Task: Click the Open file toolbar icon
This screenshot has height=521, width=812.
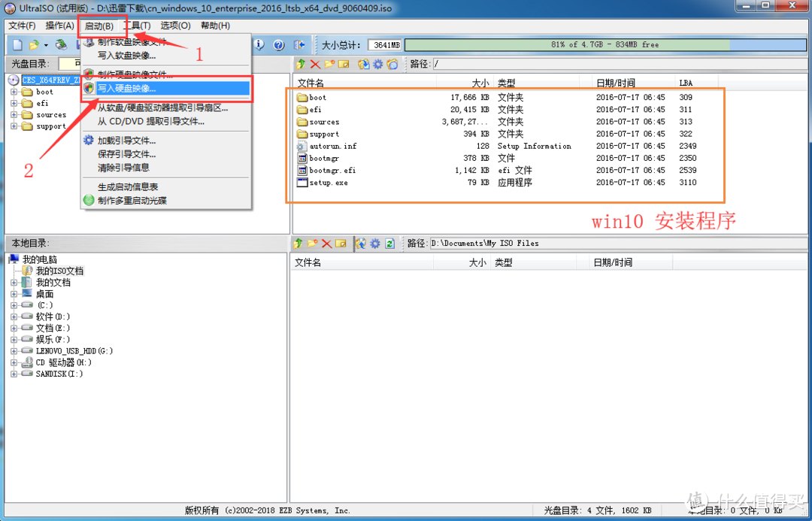Action: click(x=34, y=46)
